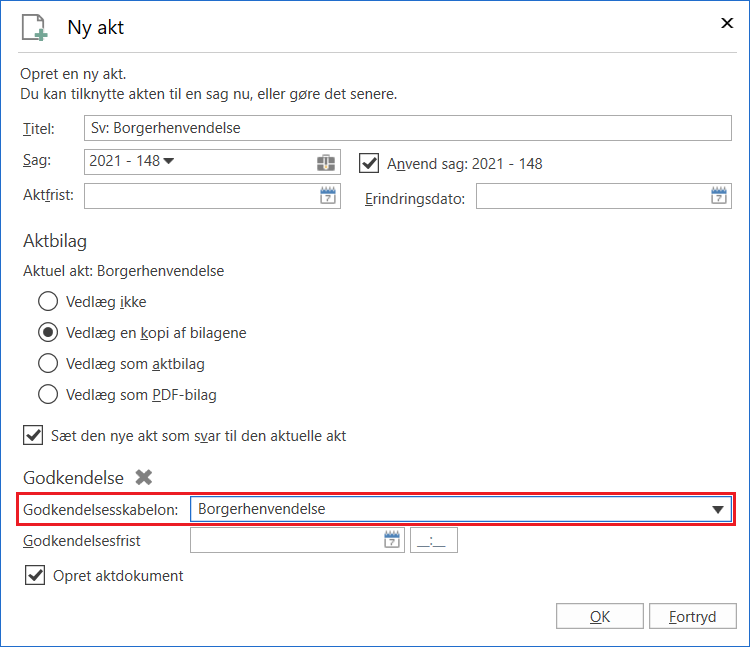The width and height of the screenshot is (750, 647).
Task: Remove Godkendelse with the X icon
Action: coord(144,478)
